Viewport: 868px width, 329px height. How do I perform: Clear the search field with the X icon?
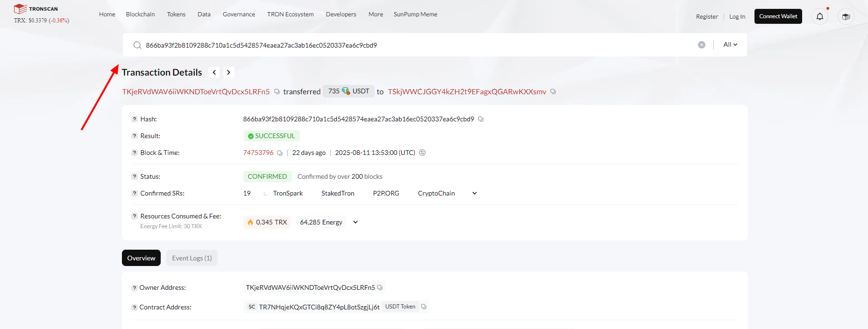(x=702, y=45)
